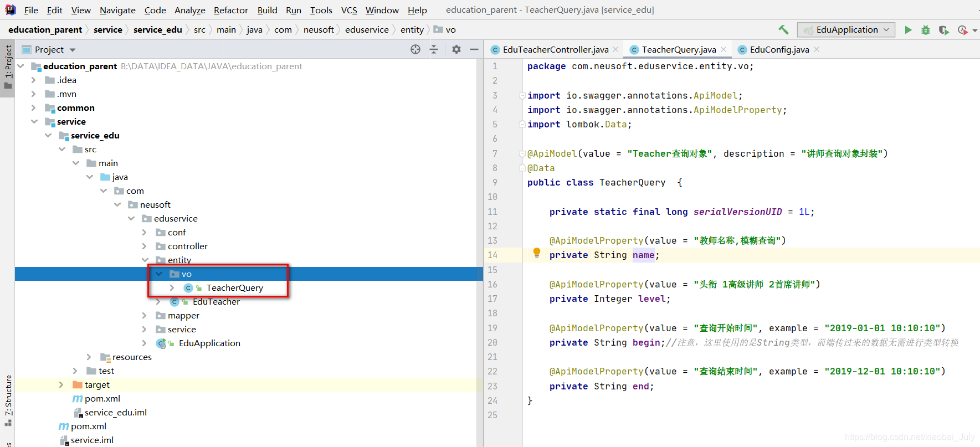
Task: Open the profiler run icon
Action: coord(962,30)
